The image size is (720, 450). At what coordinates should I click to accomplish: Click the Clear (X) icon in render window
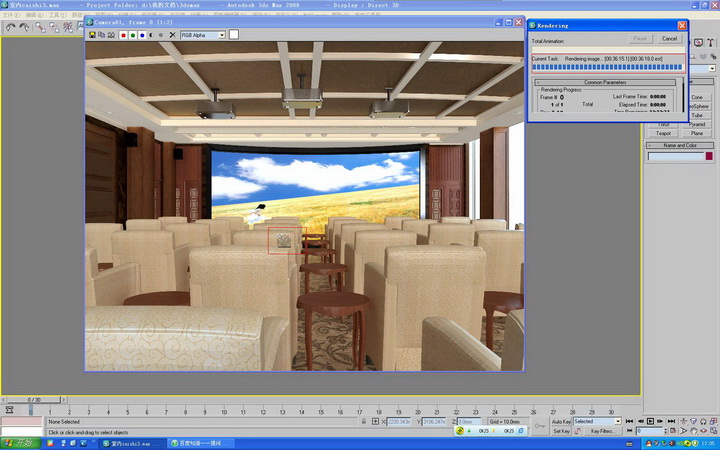pos(172,35)
